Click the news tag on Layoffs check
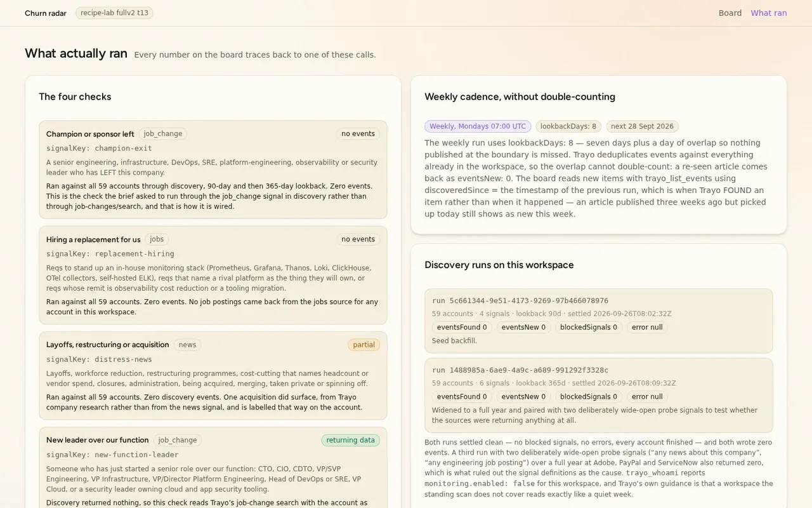This screenshot has height=508, width=812. tap(187, 345)
